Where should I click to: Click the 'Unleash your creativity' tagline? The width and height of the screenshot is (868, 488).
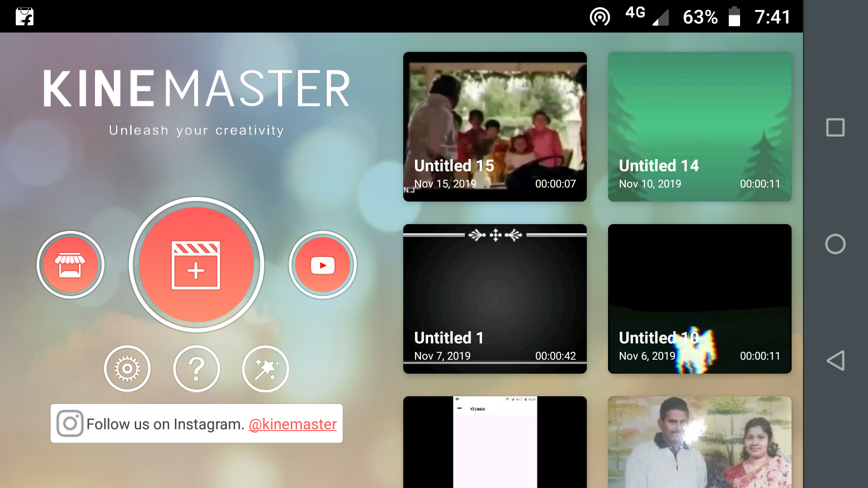[197, 131]
